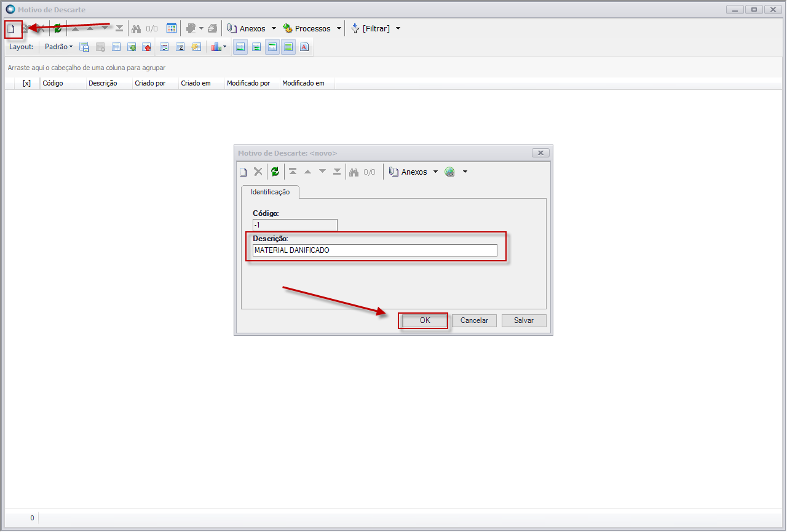Screen dimensions: 787x532
Task: Open the Processos menu
Action: point(306,28)
